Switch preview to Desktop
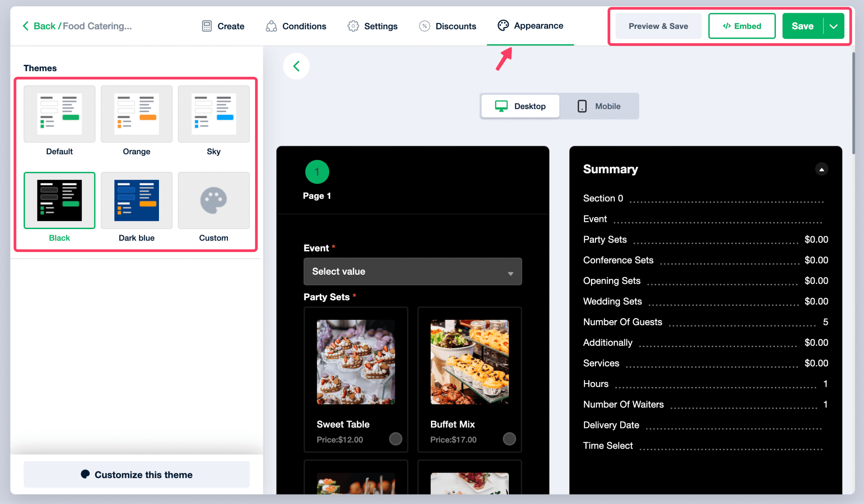This screenshot has height=504, width=864. point(520,106)
